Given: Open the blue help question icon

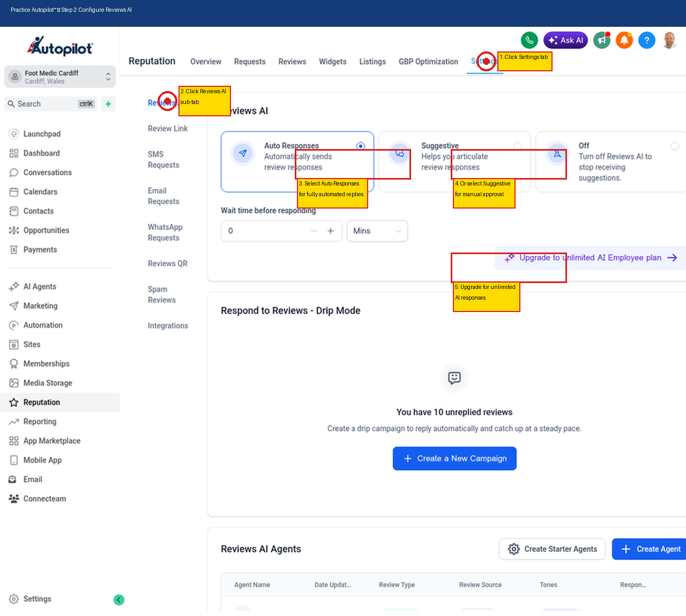Looking at the screenshot, I should point(647,40).
